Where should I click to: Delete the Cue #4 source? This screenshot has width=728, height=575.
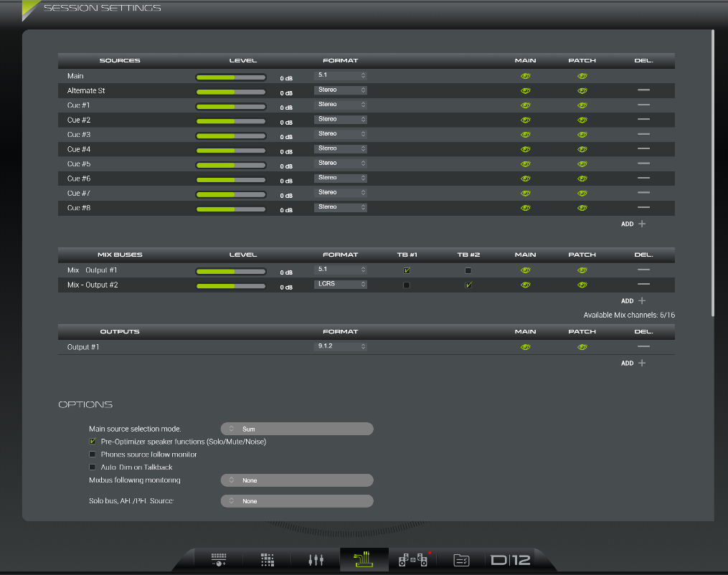point(643,148)
